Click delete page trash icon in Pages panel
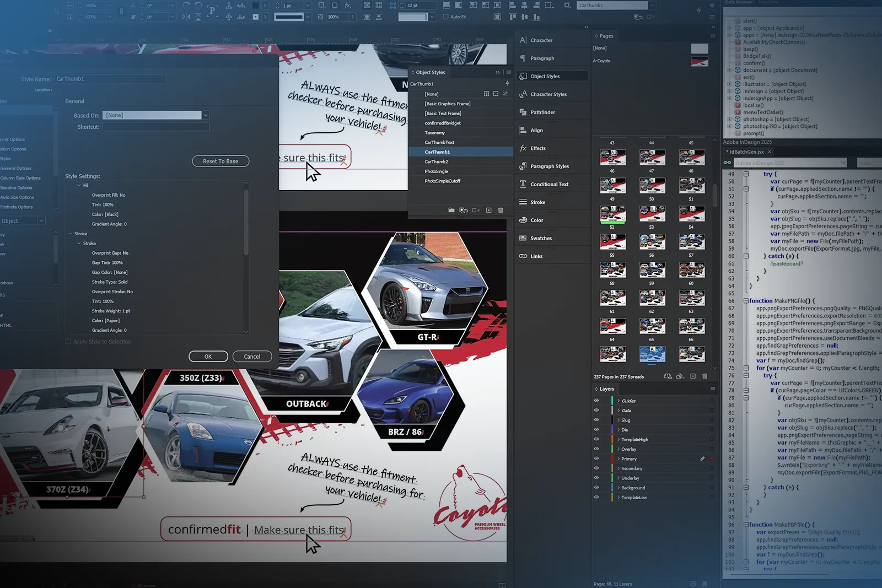 pyautogui.click(x=704, y=376)
